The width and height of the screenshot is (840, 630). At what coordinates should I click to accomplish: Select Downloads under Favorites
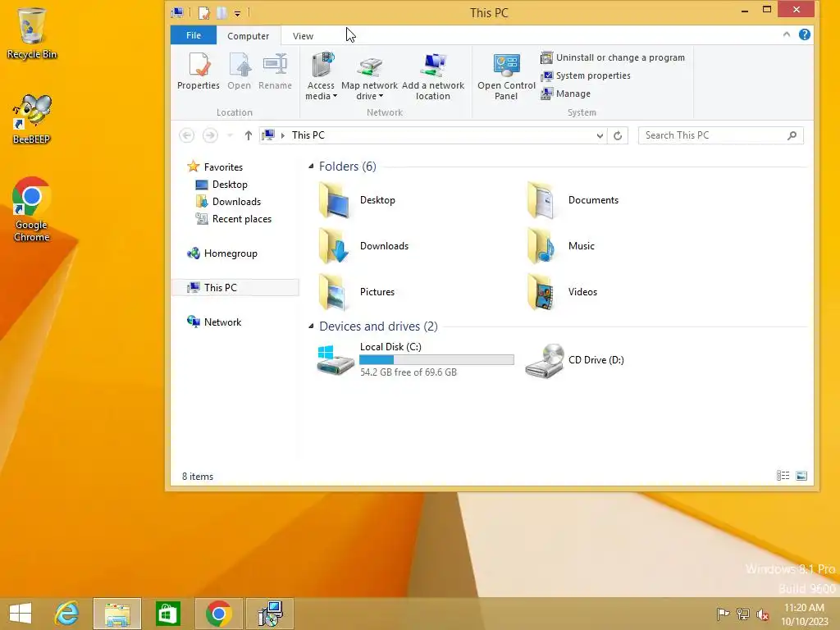(228, 202)
